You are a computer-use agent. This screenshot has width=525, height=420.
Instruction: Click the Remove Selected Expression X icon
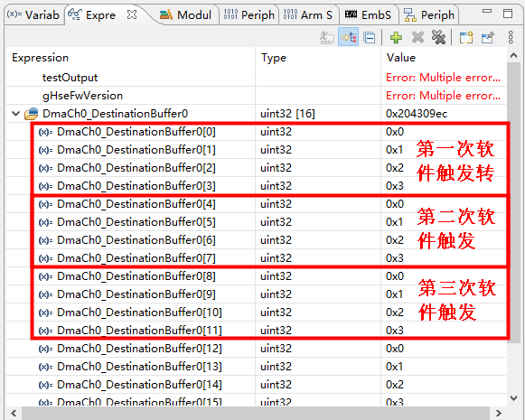(417, 37)
